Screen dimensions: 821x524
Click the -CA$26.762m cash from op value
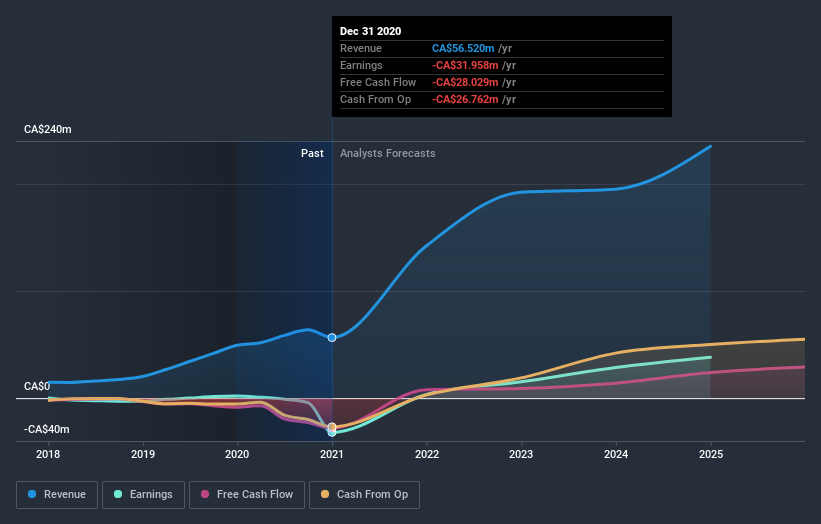pos(465,99)
